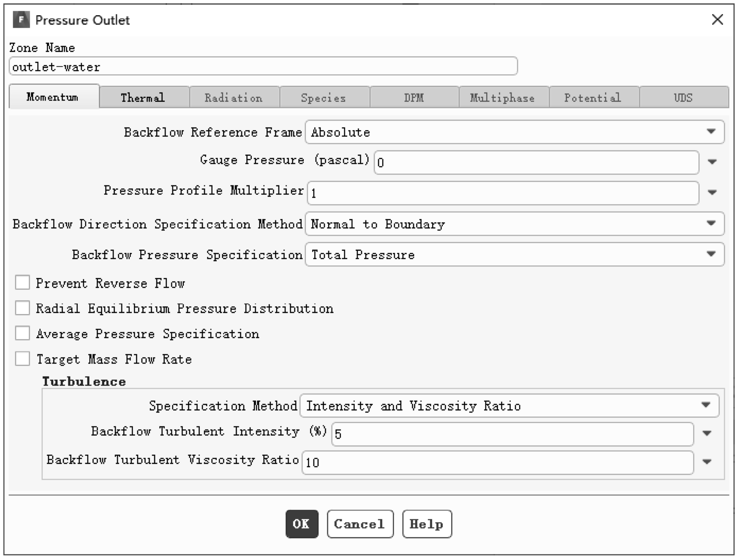
Task: Open Backflow Turbulent Viscosity Ratio options arrow
Action: click(x=707, y=462)
